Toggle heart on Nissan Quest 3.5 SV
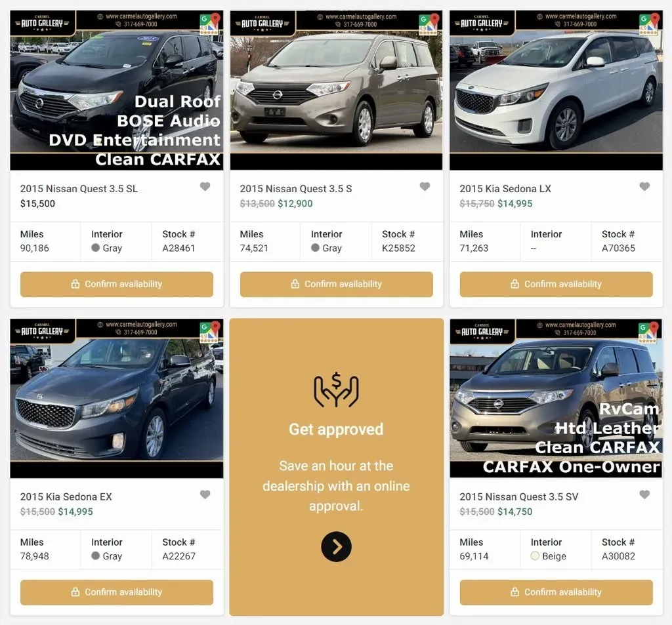672x625 pixels. [644, 494]
